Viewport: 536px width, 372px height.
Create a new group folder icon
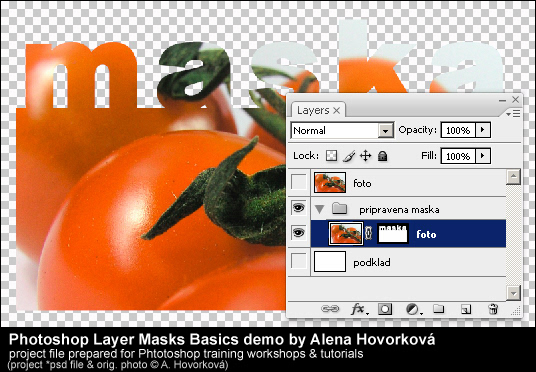click(x=439, y=309)
